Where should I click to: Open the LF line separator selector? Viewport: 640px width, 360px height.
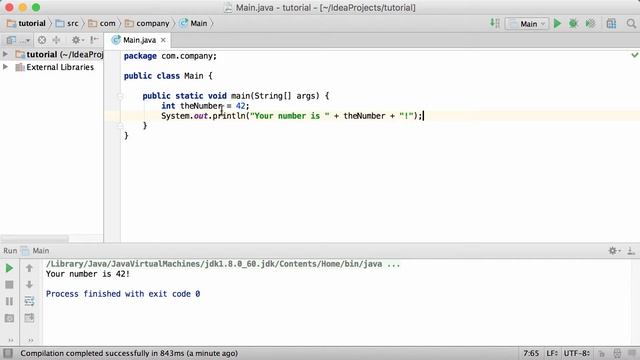[x=552, y=353]
